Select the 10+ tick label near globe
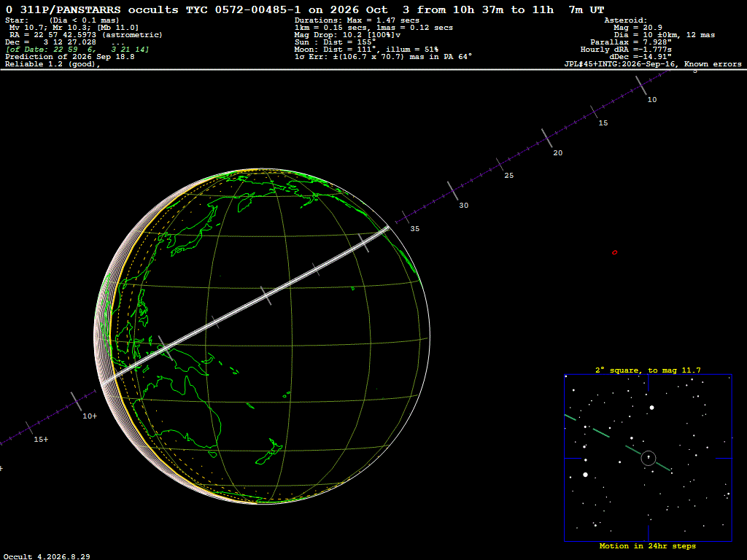747x560 pixels. [x=90, y=416]
